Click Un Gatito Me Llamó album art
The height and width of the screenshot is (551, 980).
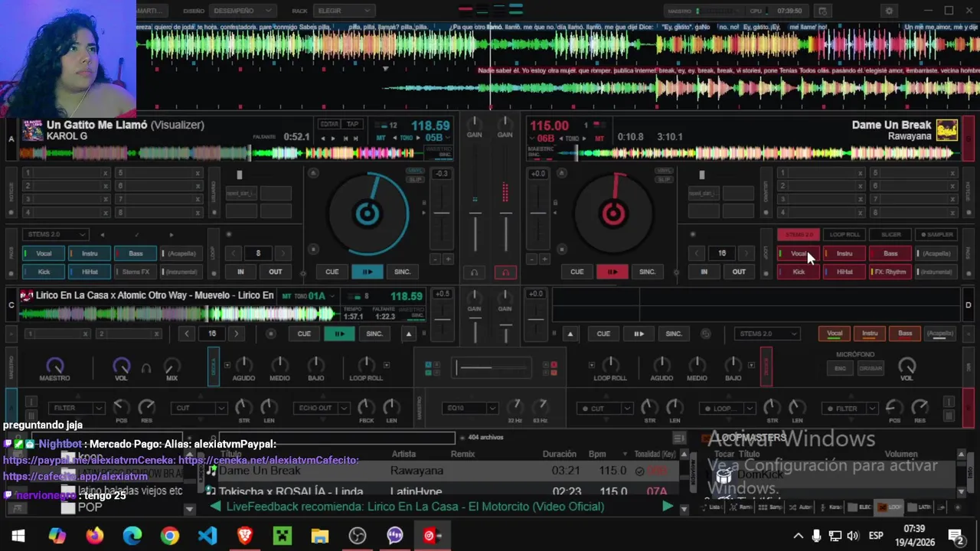click(31, 130)
